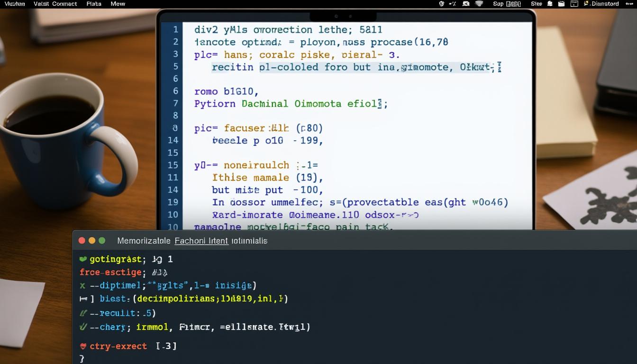Viewport: 637px width, 364px height.
Task: Click the green heart icon beside gotingrast
Action: [x=82, y=259]
